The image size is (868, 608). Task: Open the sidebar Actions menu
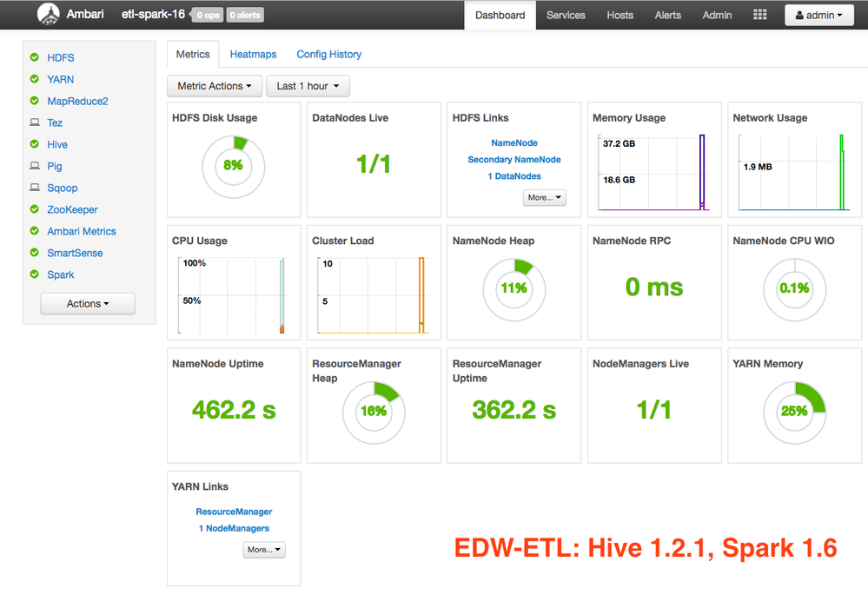click(87, 304)
